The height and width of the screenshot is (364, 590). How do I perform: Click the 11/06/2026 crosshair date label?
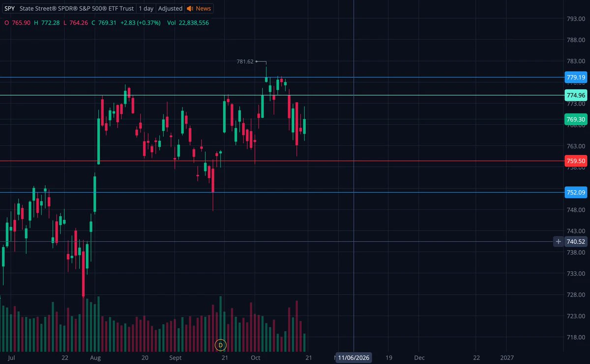pos(354,358)
